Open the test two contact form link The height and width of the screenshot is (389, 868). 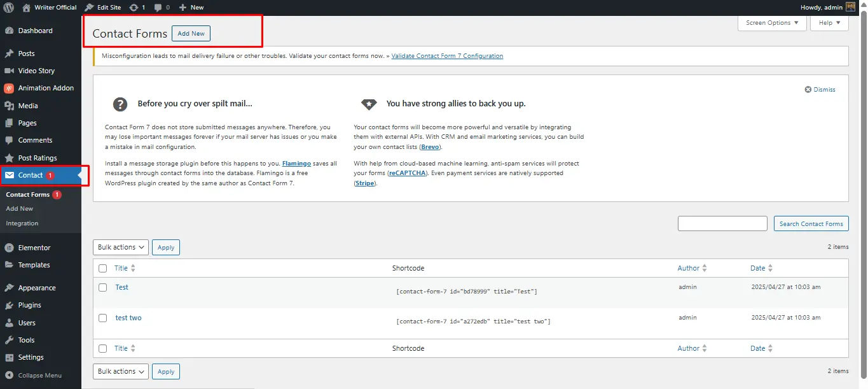pyautogui.click(x=128, y=318)
